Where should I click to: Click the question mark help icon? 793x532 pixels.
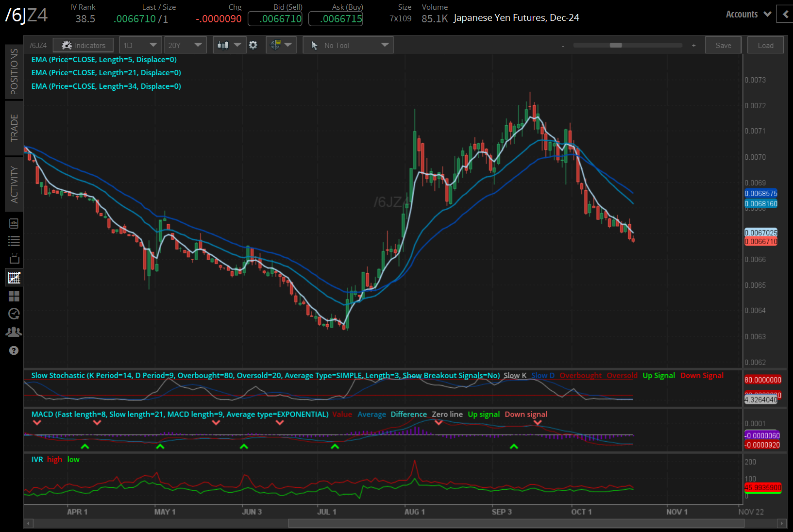click(x=14, y=350)
